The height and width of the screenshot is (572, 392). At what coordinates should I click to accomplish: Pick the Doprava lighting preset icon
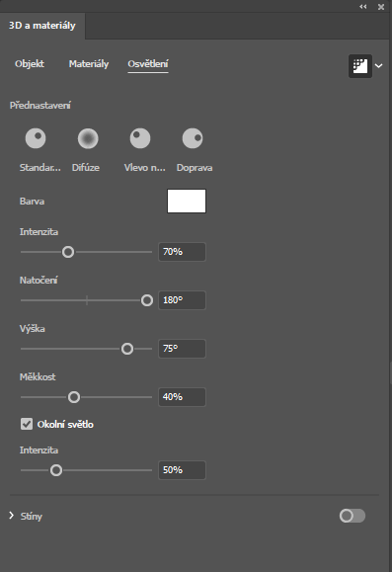tap(193, 138)
